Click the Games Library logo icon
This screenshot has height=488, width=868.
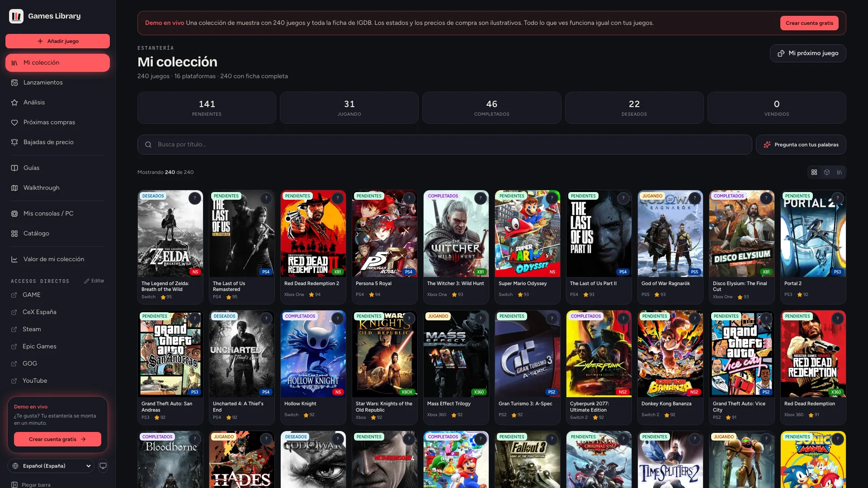[16, 16]
